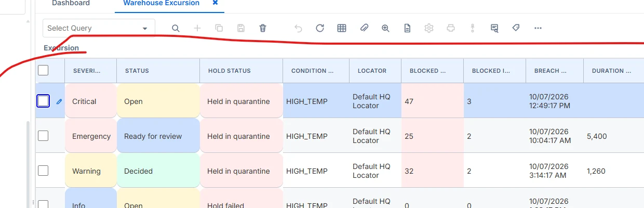Close the Warehouse Excursion tab
Image resolution: width=644 pixels, height=208 pixels.
pos(216,3)
